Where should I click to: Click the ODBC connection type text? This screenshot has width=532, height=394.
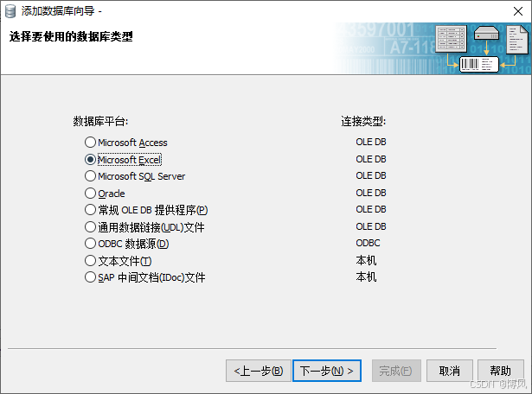368,243
